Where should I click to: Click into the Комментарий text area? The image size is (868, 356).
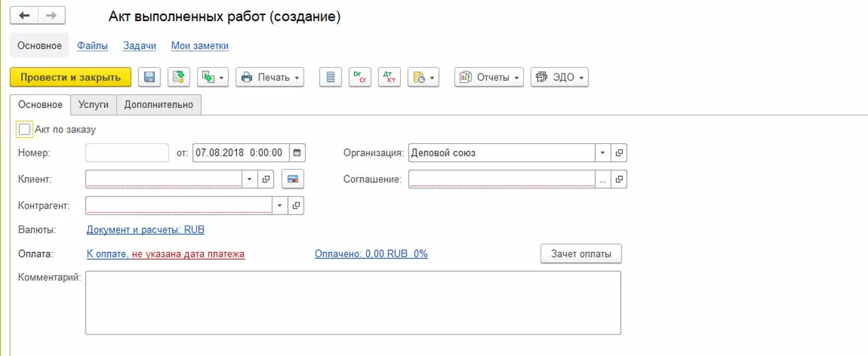pos(352,302)
